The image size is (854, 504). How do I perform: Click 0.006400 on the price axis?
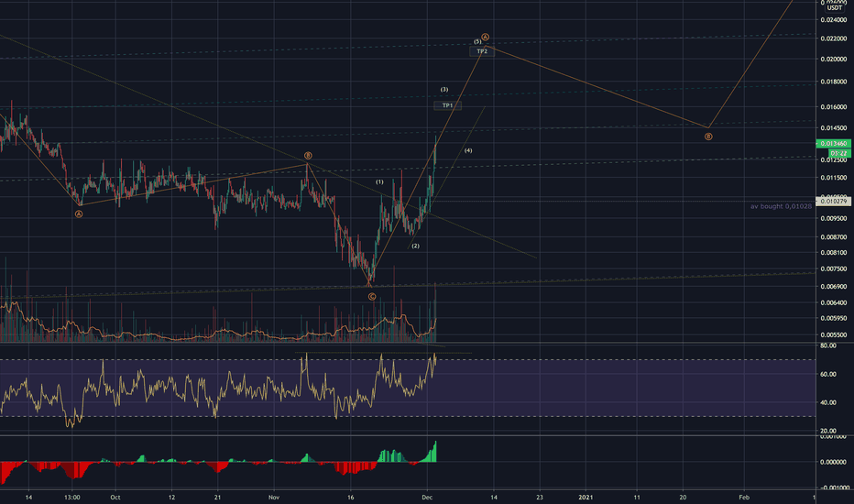833,303
